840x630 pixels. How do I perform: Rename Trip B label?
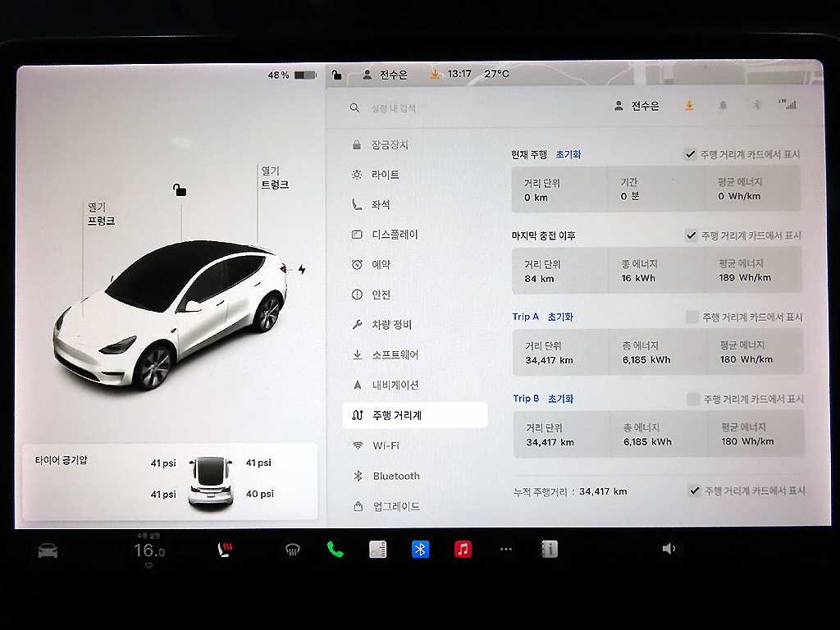(526, 399)
